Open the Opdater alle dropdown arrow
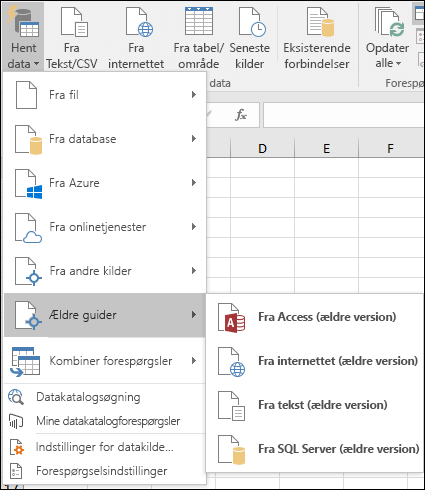425x490 pixels. [398, 63]
